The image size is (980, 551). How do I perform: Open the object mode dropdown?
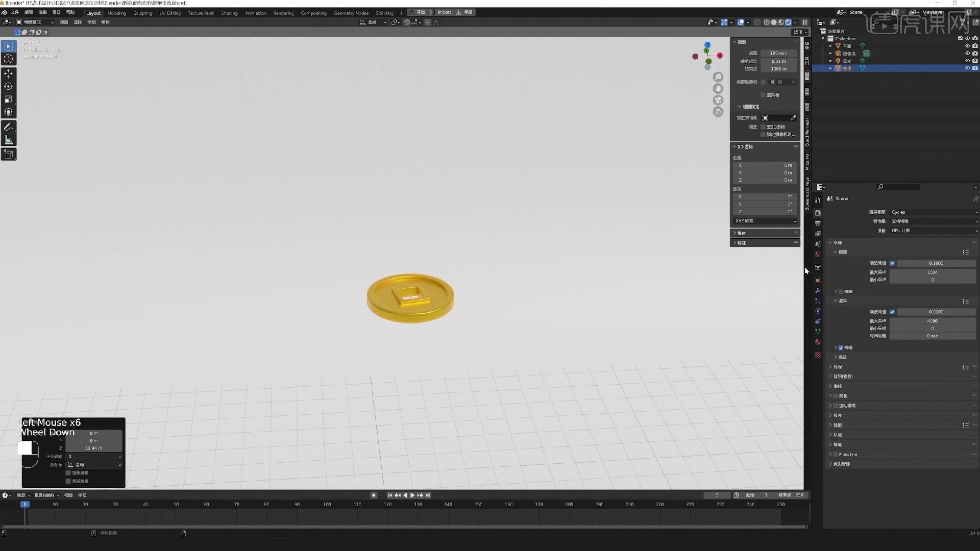[35, 22]
